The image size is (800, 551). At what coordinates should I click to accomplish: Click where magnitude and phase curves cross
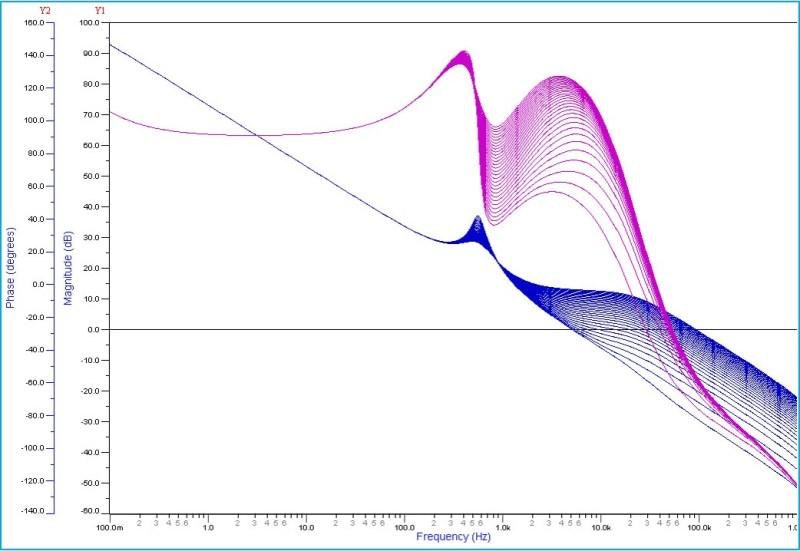pos(256,135)
